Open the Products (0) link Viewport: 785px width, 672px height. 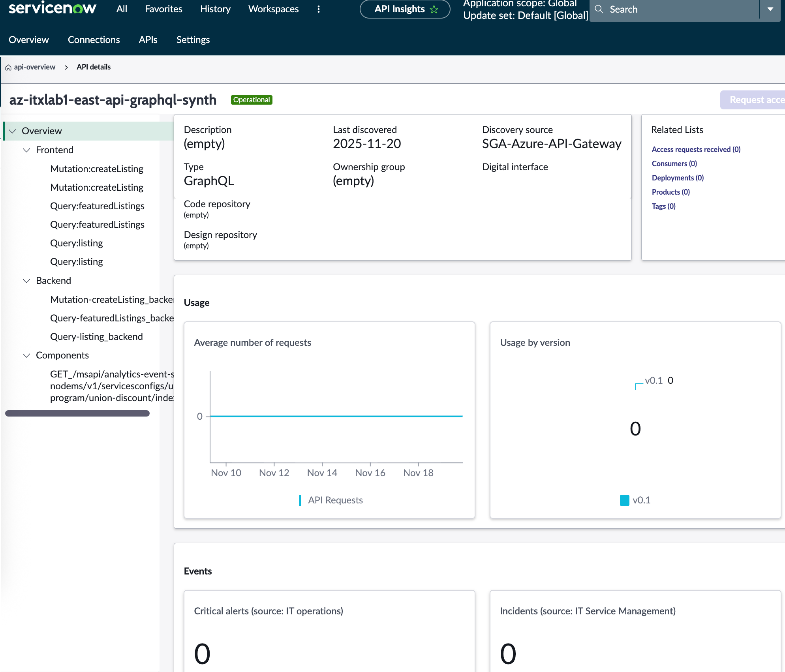click(x=671, y=192)
